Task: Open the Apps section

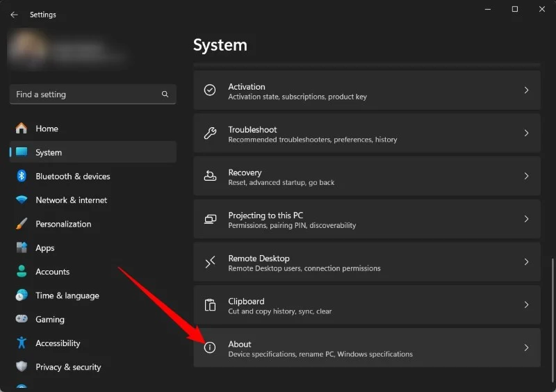Action: click(93, 247)
